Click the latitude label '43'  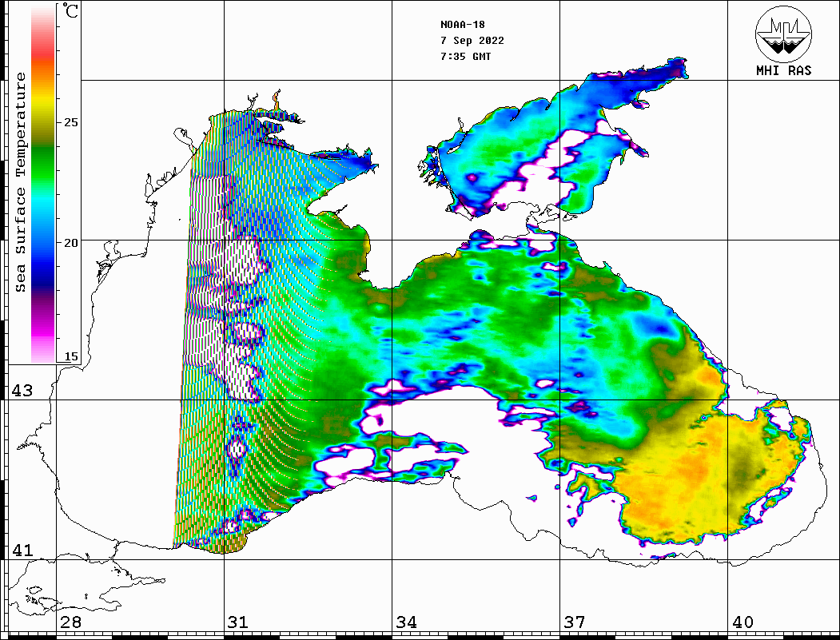[22, 391]
